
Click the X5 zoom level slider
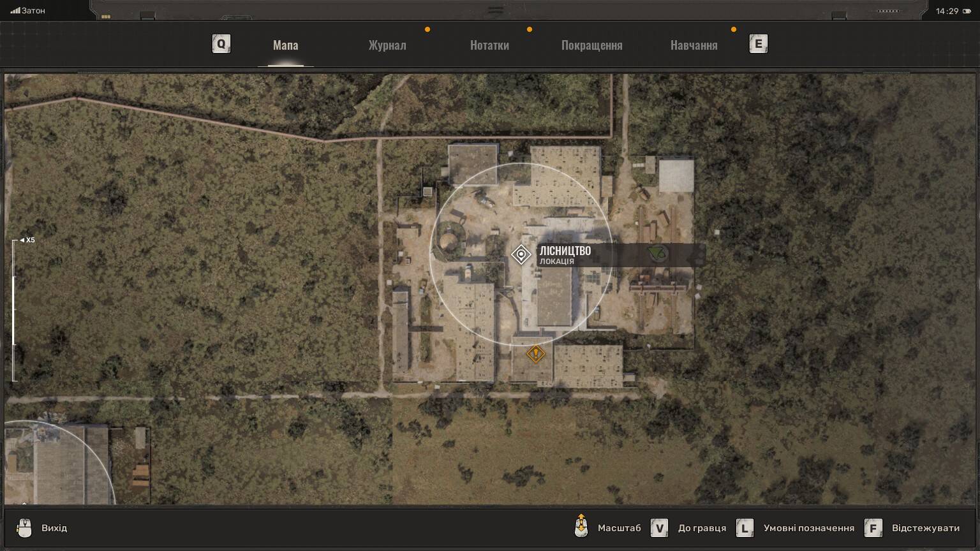[x=14, y=311]
